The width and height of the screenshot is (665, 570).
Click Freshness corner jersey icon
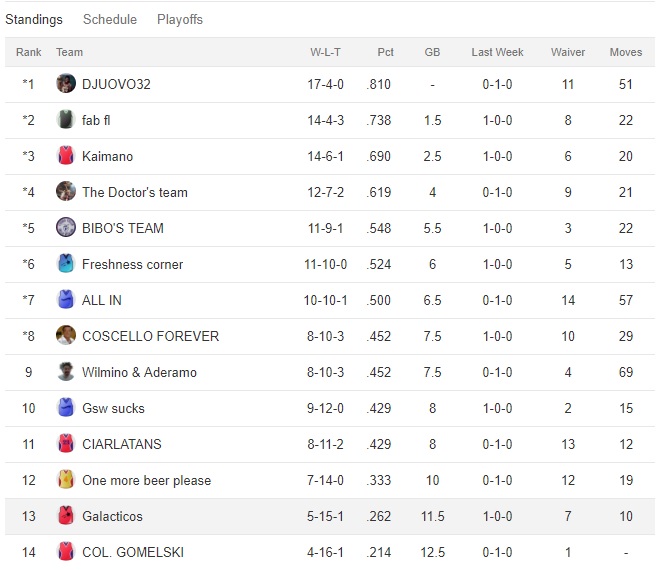(x=66, y=264)
